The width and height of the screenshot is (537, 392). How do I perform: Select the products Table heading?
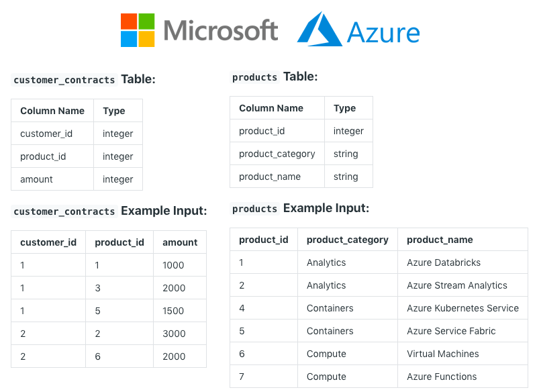(275, 77)
